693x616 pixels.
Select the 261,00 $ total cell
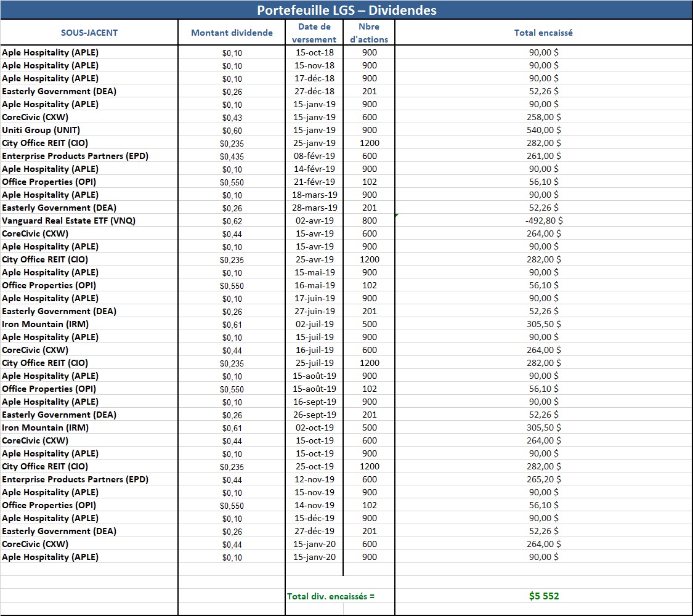tap(543, 156)
